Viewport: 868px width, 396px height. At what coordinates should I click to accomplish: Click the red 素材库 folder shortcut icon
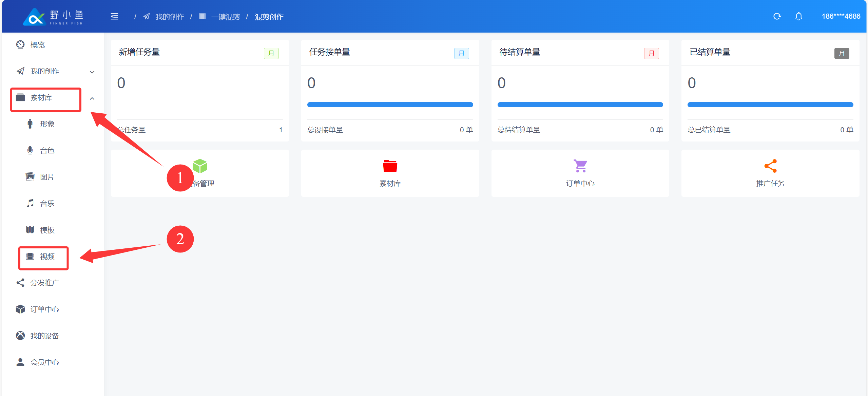(390, 166)
